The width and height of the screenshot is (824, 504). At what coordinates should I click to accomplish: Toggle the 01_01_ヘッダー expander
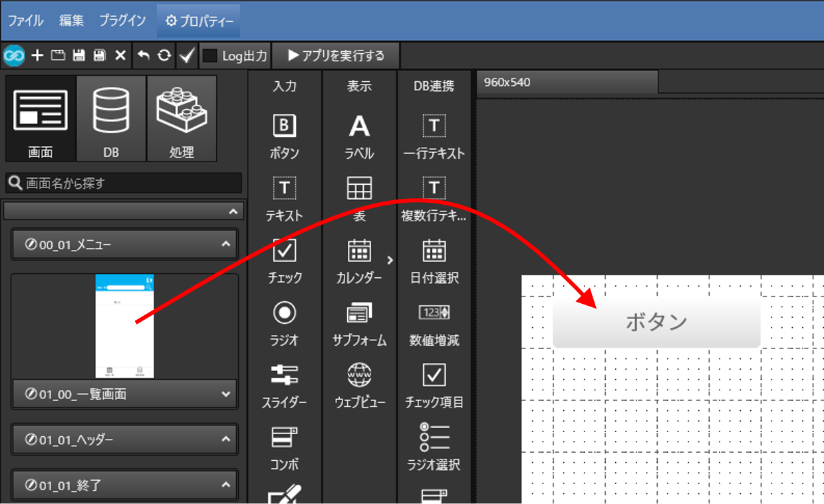(225, 440)
